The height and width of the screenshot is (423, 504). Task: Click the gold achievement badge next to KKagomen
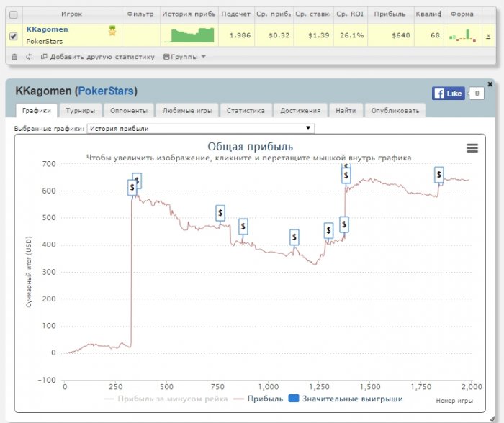pyautogui.click(x=112, y=30)
